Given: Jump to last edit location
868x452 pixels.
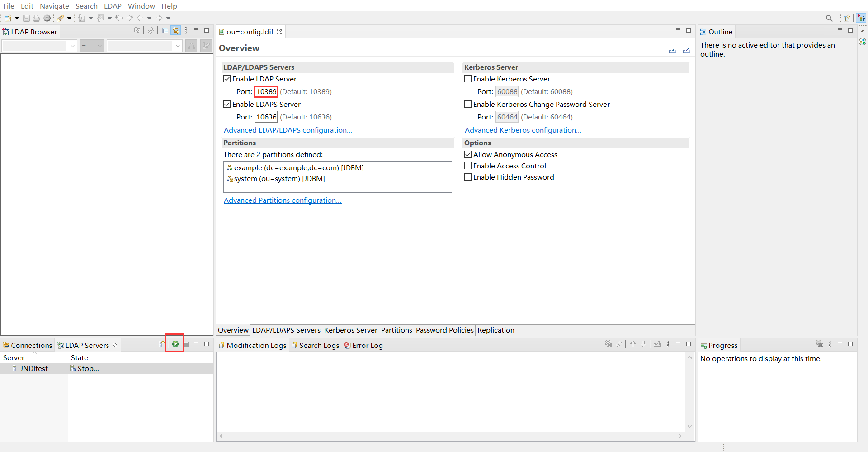Looking at the screenshot, I should (119, 18).
